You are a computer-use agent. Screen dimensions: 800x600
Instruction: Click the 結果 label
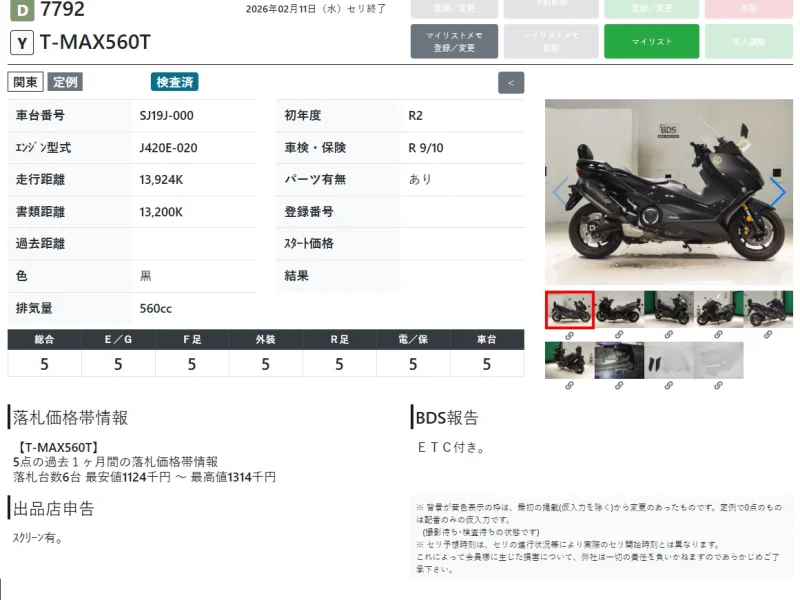296,276
